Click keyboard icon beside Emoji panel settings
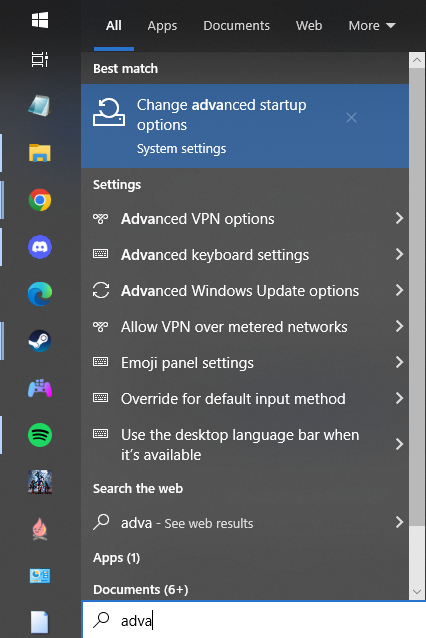The image size is (426, 638). tap(100, 362)
